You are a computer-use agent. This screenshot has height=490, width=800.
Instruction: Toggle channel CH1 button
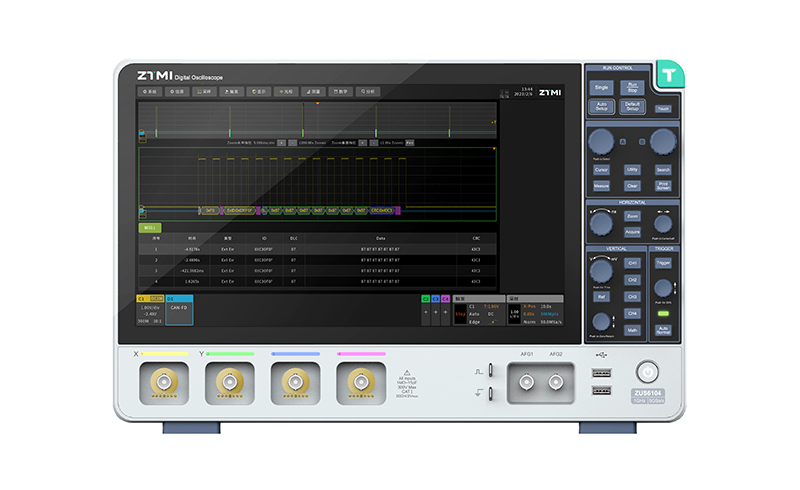coord(632,263)
